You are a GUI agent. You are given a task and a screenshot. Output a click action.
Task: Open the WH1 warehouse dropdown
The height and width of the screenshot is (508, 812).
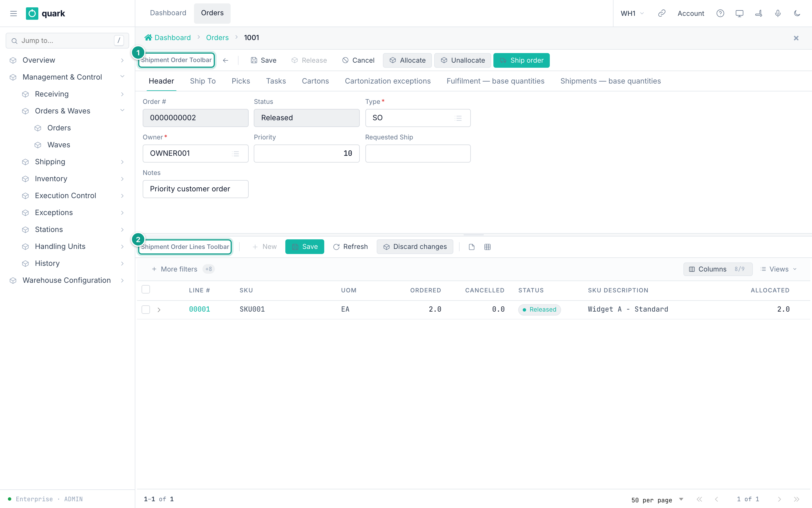coord(632,14)
